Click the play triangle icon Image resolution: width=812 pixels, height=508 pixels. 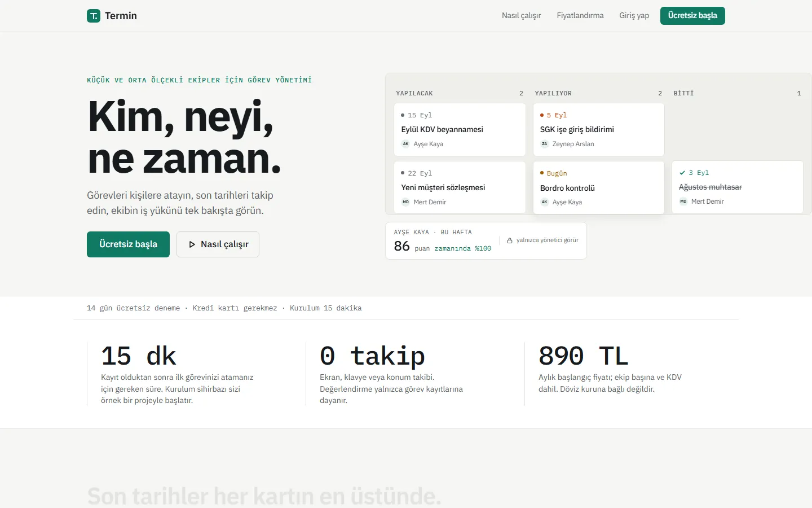pos(192,244)
